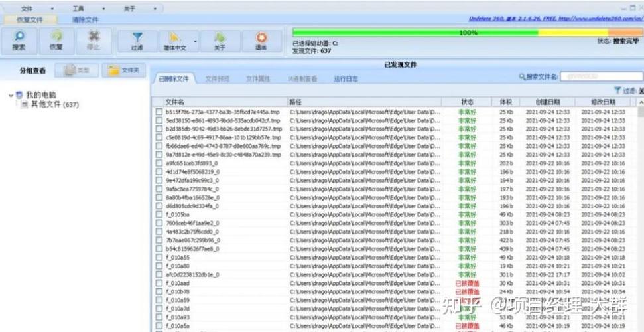Screen dimensions: 644x332
Task: Switch to the 恢复文件 ribbon tab
Action: click(x=30, y=19)
